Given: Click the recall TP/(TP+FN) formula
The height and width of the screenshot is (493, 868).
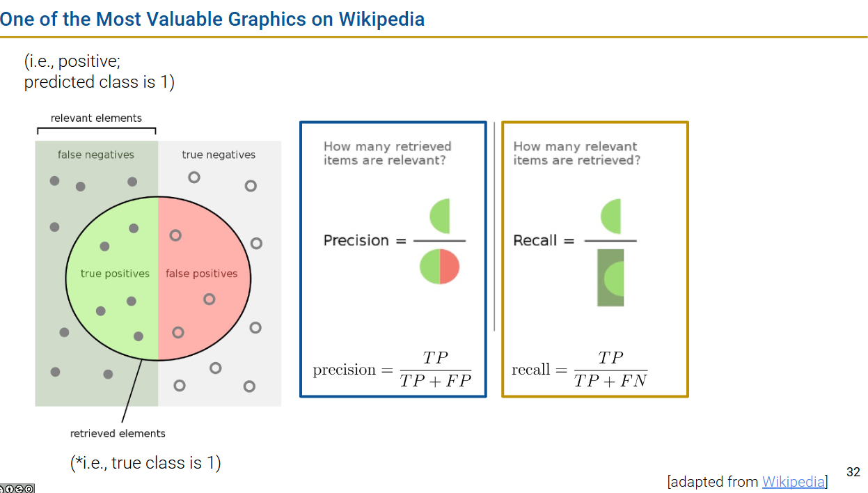Looking at the screenshot, I should tap(580, 370).
